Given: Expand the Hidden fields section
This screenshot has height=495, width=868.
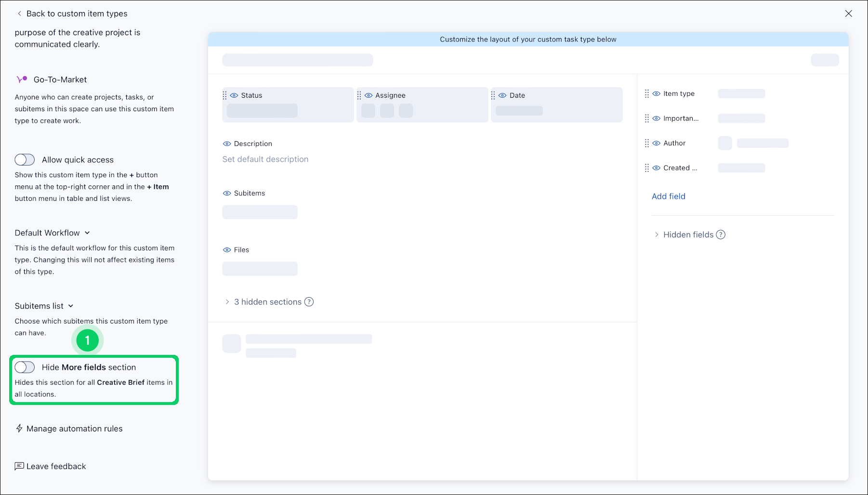Looking at the screenshot, I should click(x=657, y=234).
